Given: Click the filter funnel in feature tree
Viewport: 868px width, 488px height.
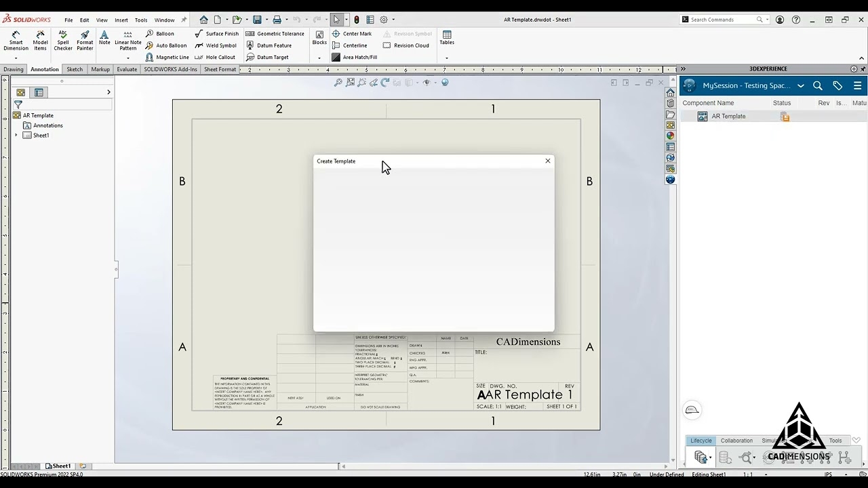Looking at the screenshot, I should [x=18, y=104].
